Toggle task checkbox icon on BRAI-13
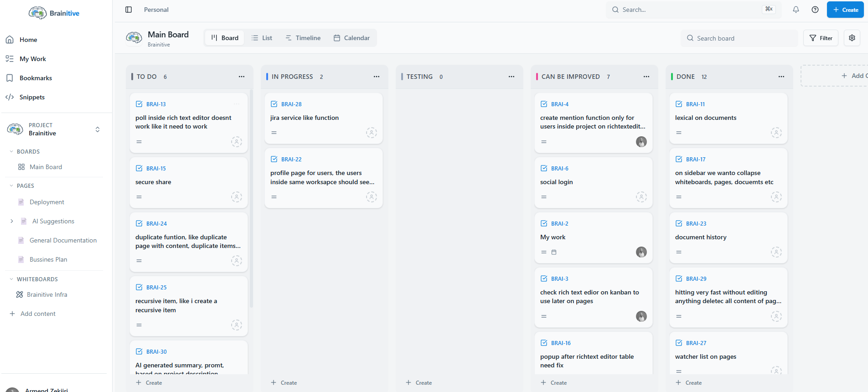The image size is (868, 392). [x=139, y=104]
